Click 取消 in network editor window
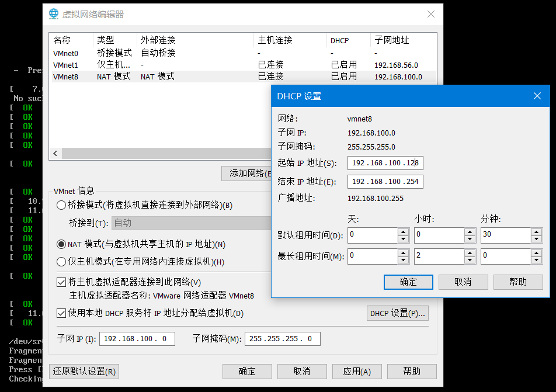Image resolution: width=556 pixels, height=392 pixels. tap(302, 372)
